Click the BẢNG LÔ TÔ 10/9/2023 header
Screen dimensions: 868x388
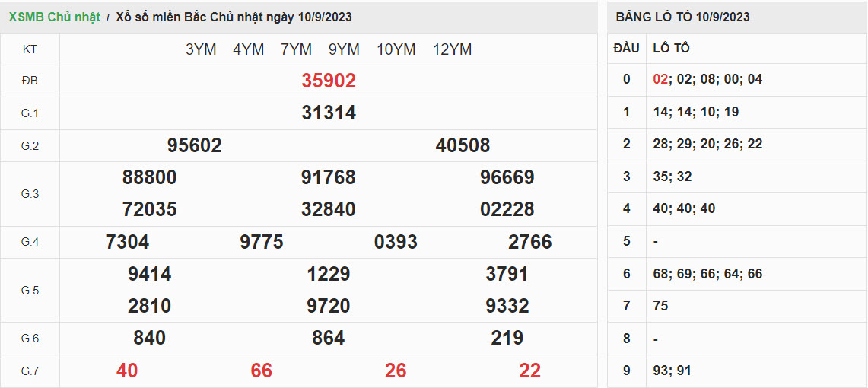(x=682, y=17)
